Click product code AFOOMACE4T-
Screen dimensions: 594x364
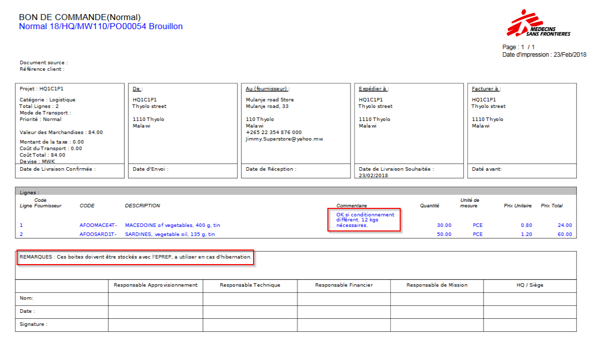pyautogui.click(x=98, y=225)
